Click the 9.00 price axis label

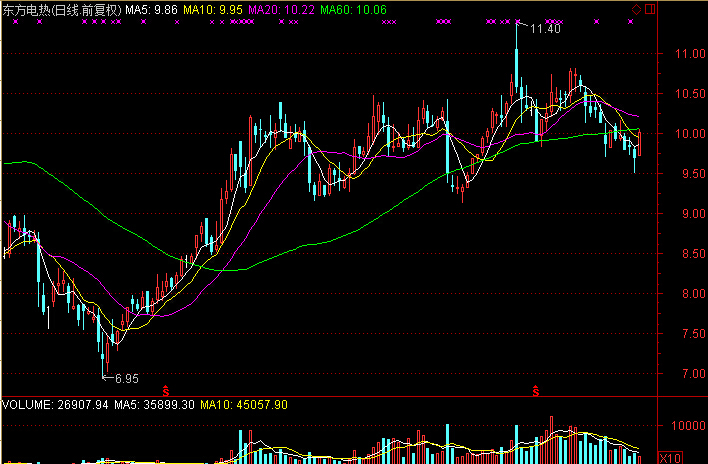point(693,213)
